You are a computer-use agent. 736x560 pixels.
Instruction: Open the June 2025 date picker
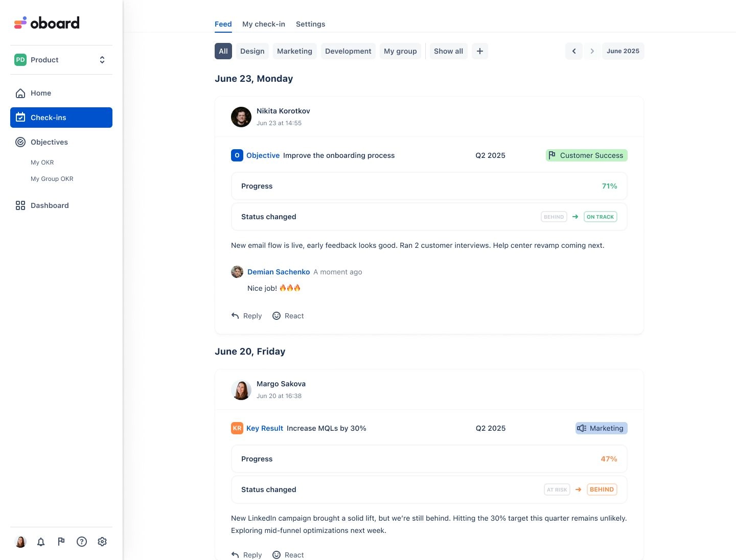pyautogui.click(x=623, y=51)
